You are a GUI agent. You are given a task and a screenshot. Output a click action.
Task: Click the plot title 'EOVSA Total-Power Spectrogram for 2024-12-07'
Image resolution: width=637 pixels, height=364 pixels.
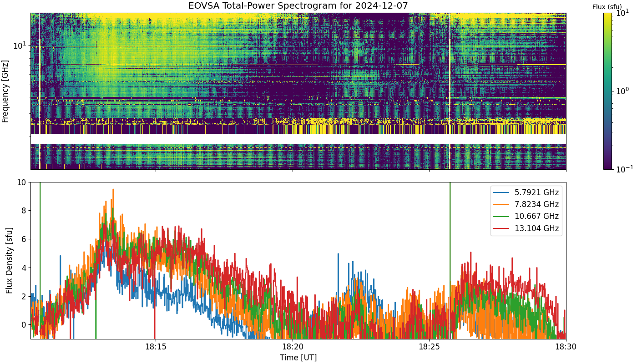coord(298,6)
